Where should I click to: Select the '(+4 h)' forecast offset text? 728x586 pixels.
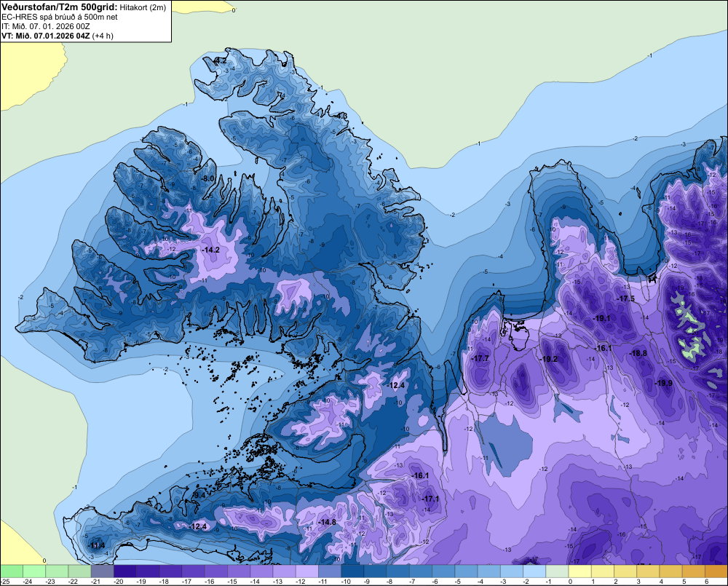pyautogui.click(x=103, y=36)
